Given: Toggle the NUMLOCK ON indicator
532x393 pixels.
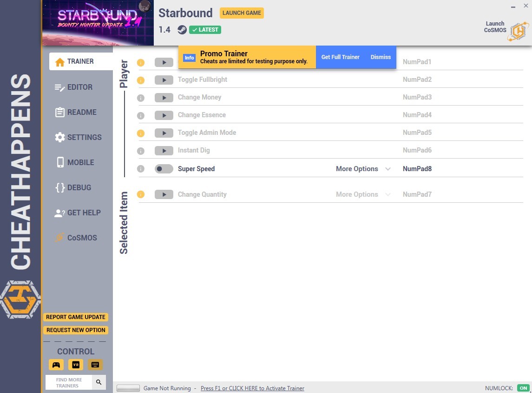Looking at the screenshot, I should 523,388.
